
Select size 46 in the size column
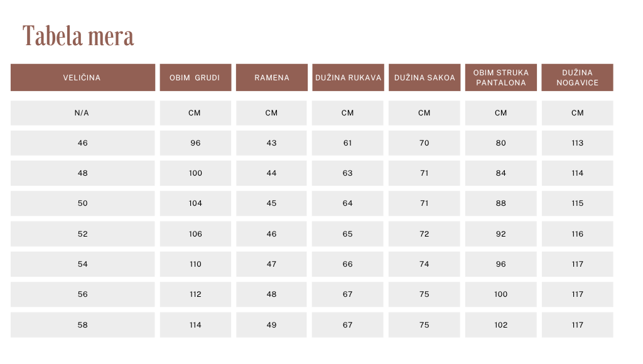click(x=83, y=143)
